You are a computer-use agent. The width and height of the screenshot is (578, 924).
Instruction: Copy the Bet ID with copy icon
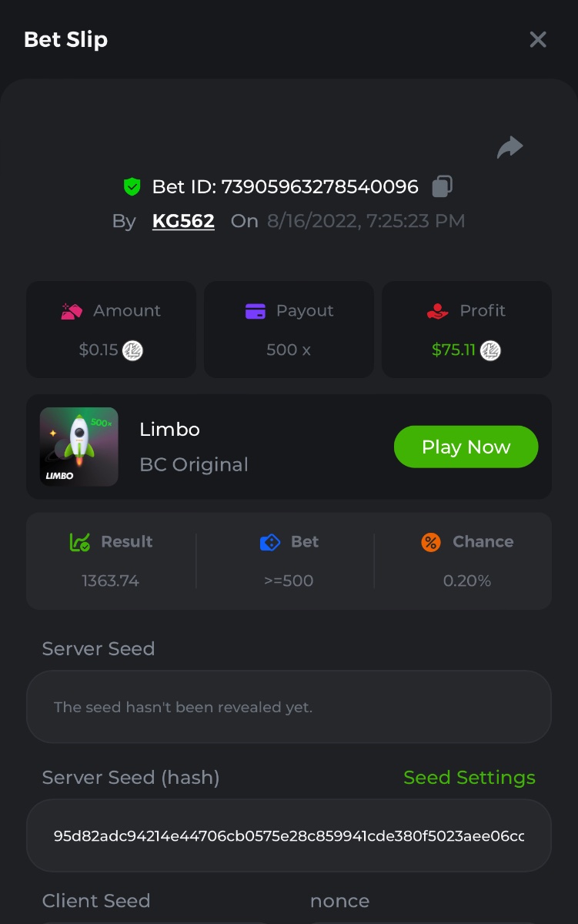click(x=442, y=186)
